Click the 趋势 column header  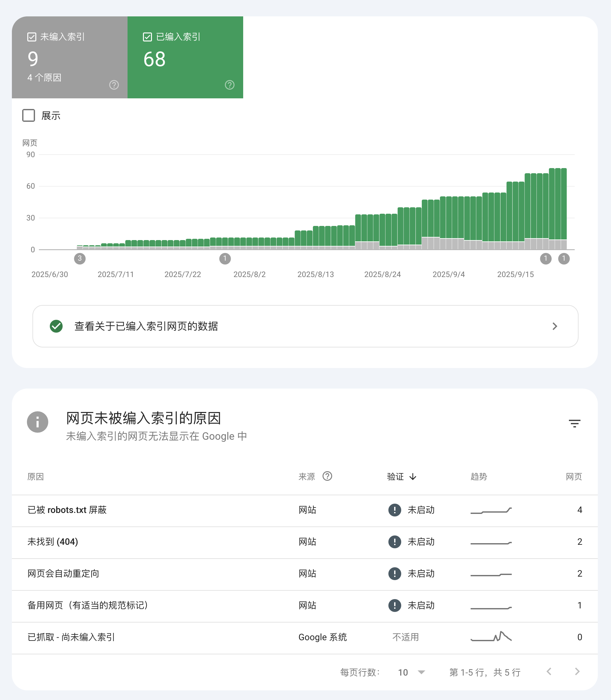point(479,477)
